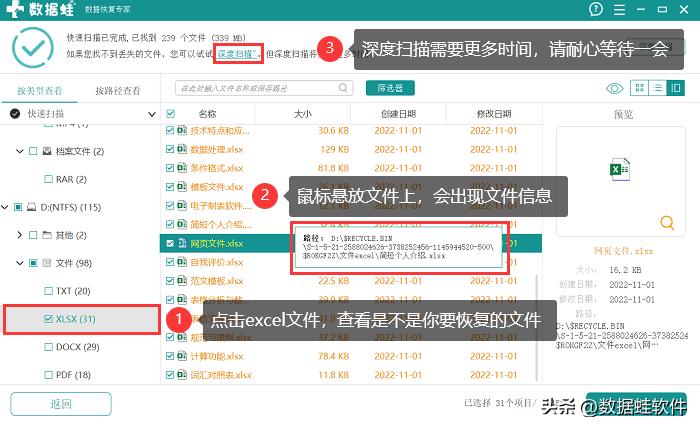Open the 筛选器 filter button

point(390,88)
